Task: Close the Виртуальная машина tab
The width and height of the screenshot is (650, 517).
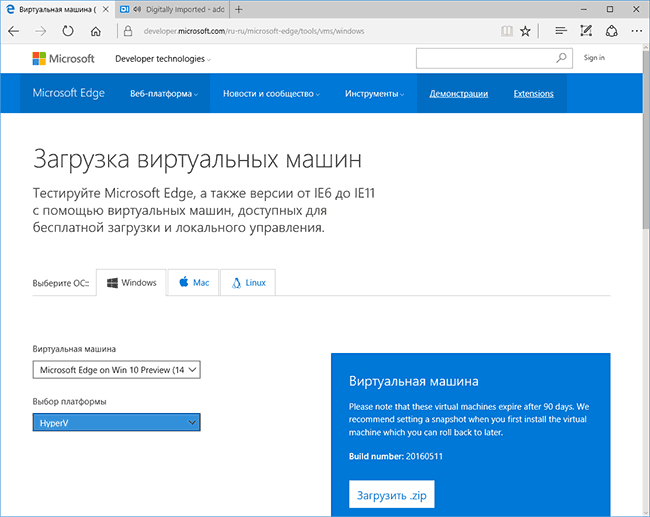Action: tap(106, 9)
